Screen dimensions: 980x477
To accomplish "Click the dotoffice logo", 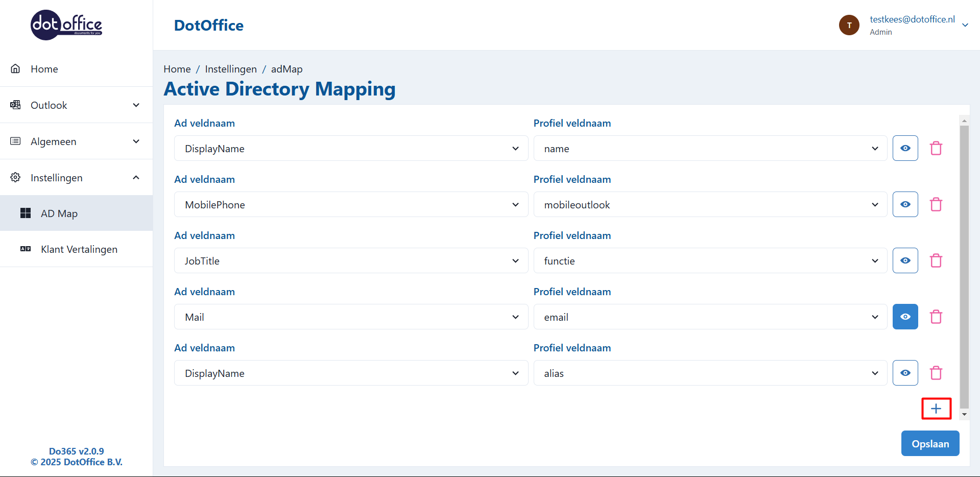I will (66, 25).
